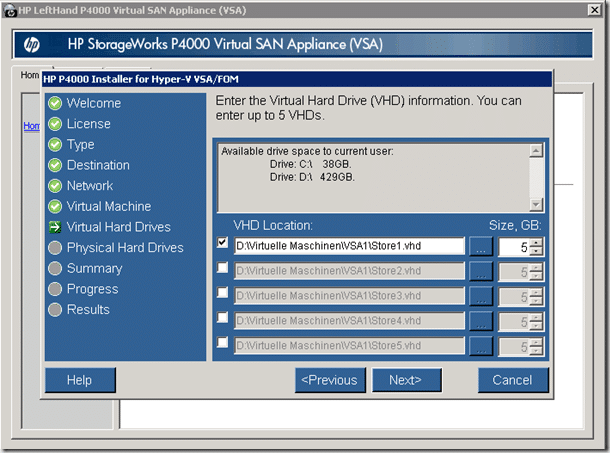
Task: Click the 'Drive: D:\ 429GB.' line
Action: pyautogui.click(x=312, y=177)
